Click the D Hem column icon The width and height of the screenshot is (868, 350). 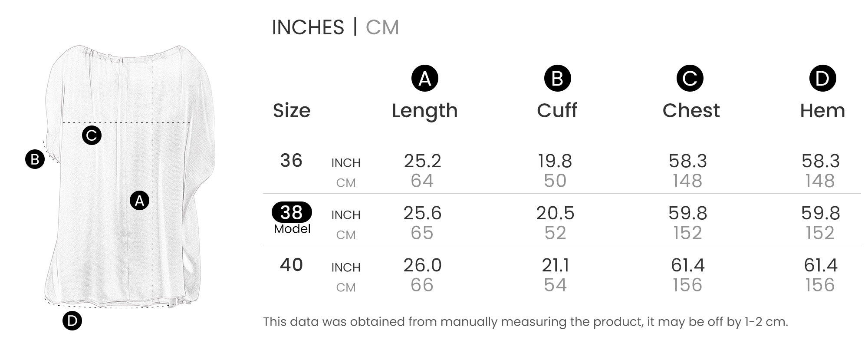(822, 79)
